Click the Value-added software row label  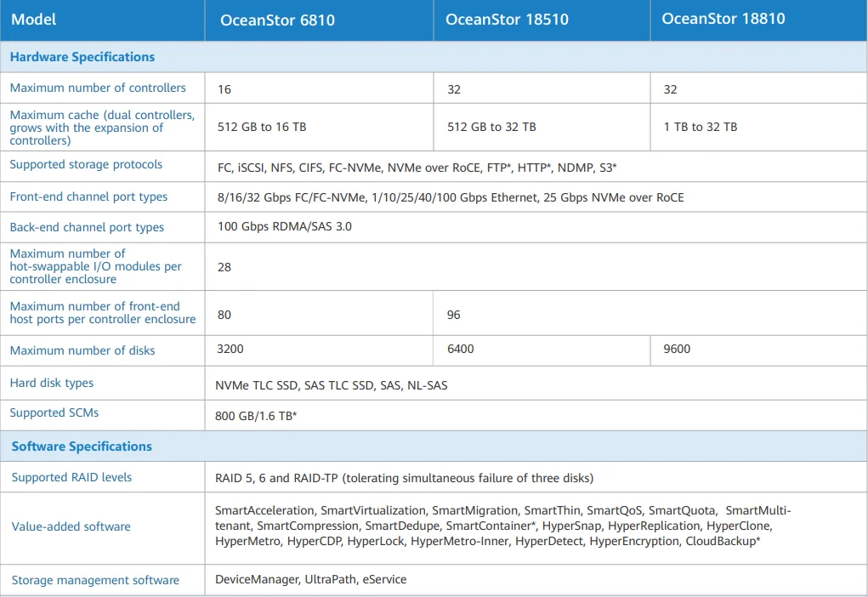[x=71, y=526]
